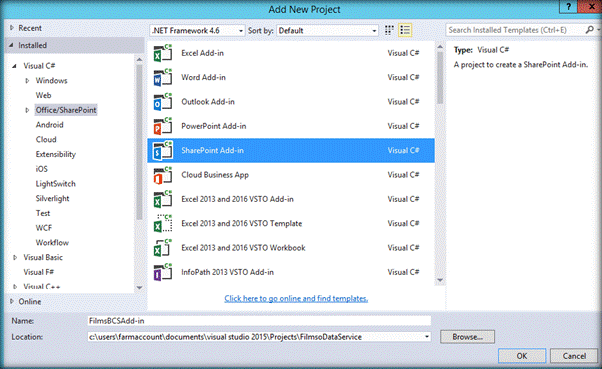602x369 pixels.
Task: Click Excel 2013 and 2016 VSTO Workbook icon
Action: coord(162,248)
